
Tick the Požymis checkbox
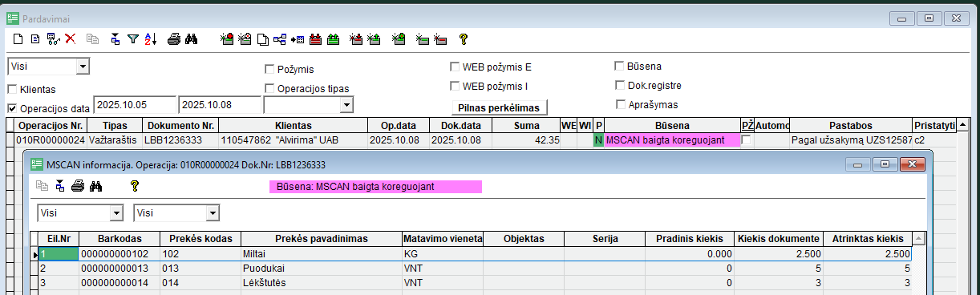point(269,69)
